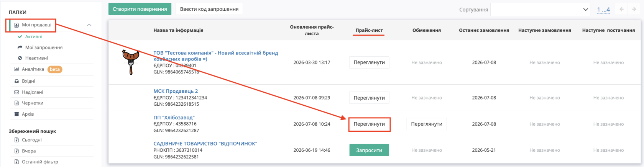This screenshot has height=167, width=644.
Task: Click the bar chart icon beside Аналітика
Action: 16,69
